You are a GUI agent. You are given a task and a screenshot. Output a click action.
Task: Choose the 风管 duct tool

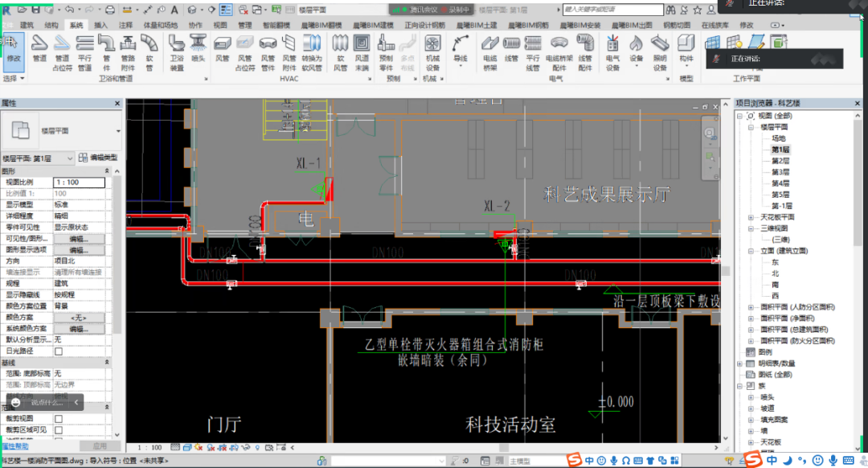pyautogui.click(x=223, y=50)
